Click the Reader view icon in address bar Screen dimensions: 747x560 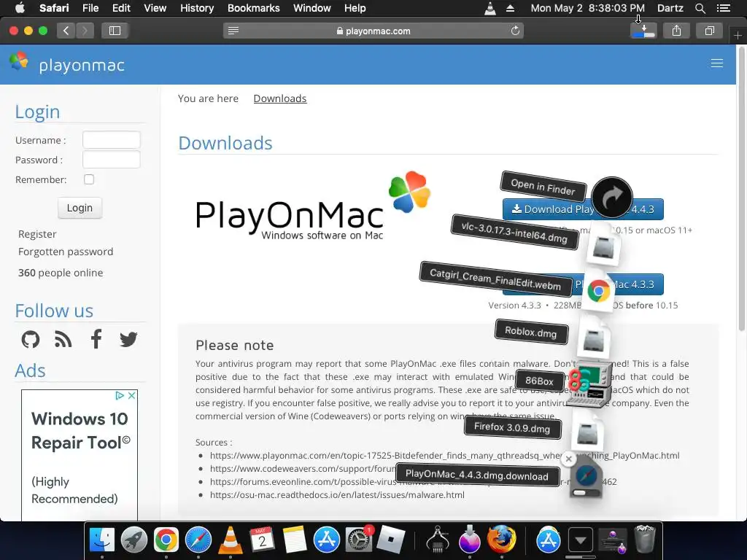pyautogui.click(x=233, y=31)
